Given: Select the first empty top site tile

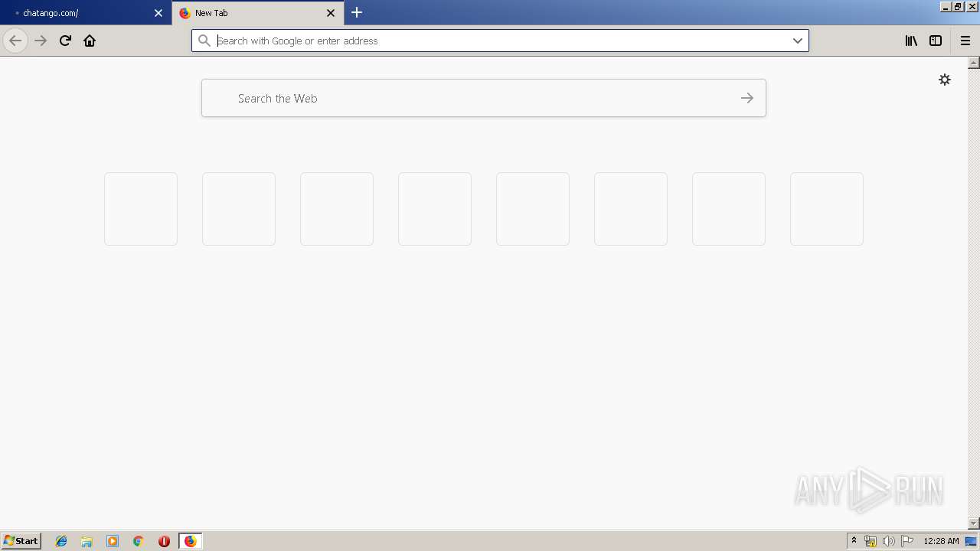Looking at the screenshot, I should point(141,209).
